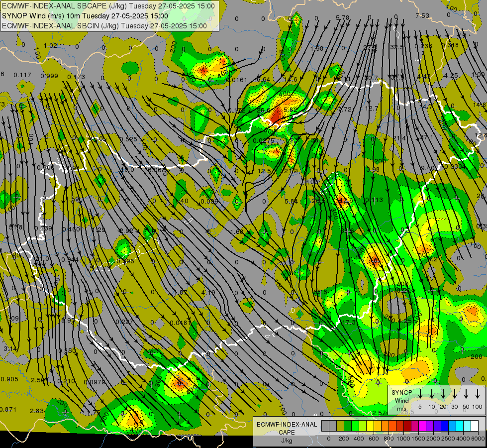Click the 30 m/s wind arrow in legend
Screen dimensions: 487x448
pos(454,394)
